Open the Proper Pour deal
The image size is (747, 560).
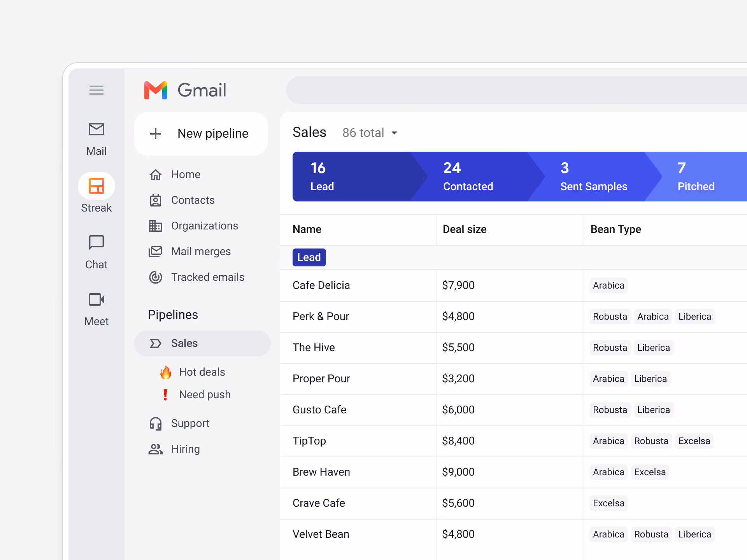tap(321, 379)
